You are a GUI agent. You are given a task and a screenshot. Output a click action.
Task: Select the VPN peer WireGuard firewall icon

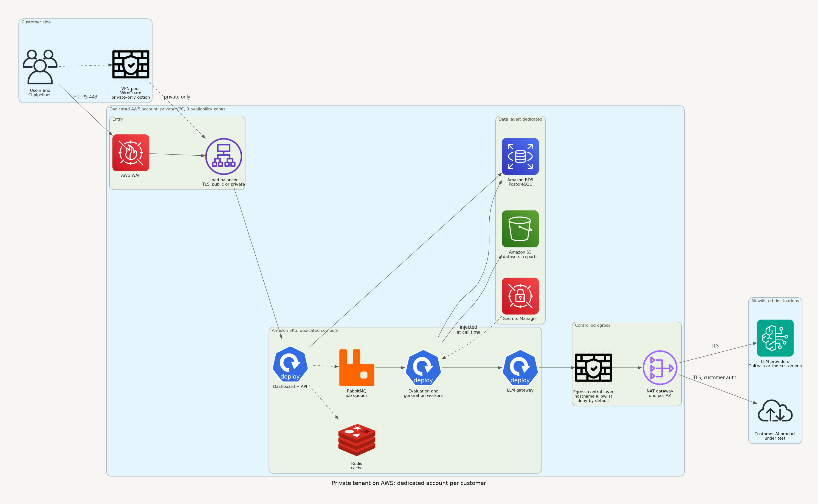(131, 64)
